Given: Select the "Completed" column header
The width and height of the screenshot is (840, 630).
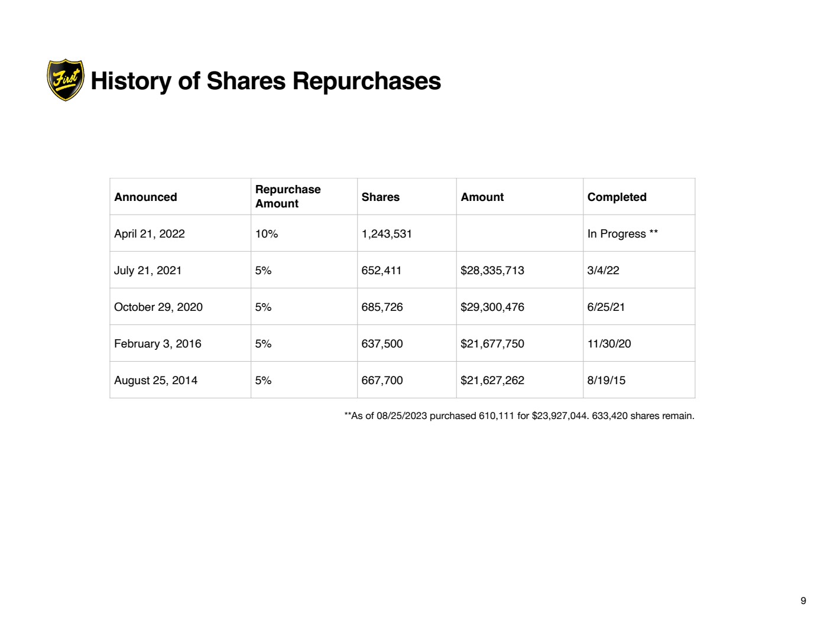Looking at the screenshot, I should [x=617, y=197].
